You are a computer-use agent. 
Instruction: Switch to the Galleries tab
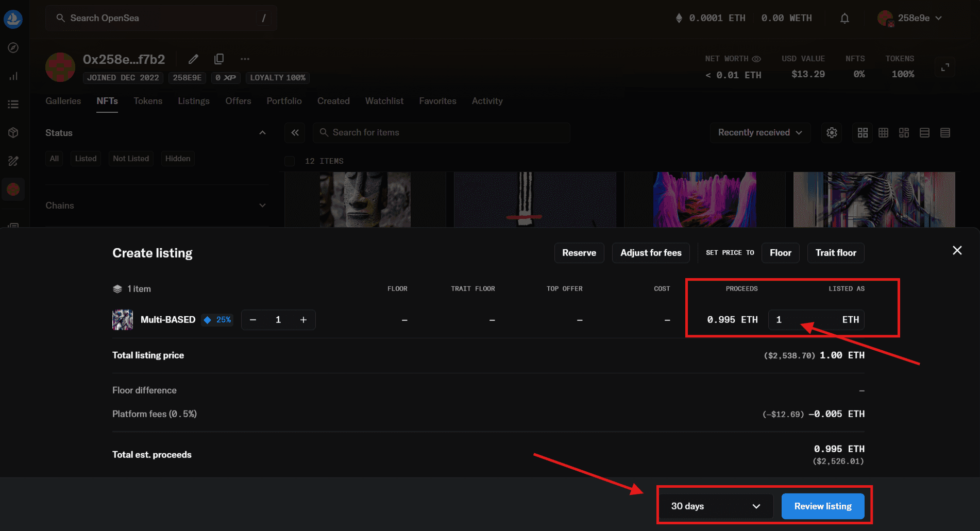click(63, 101)
